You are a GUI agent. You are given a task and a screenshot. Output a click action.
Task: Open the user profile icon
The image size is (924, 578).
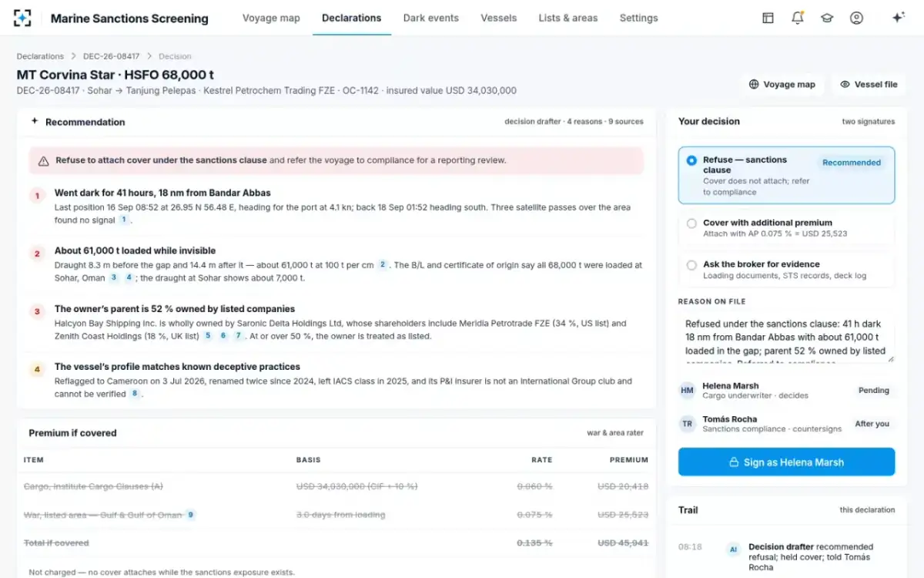(x=856, y=18)
